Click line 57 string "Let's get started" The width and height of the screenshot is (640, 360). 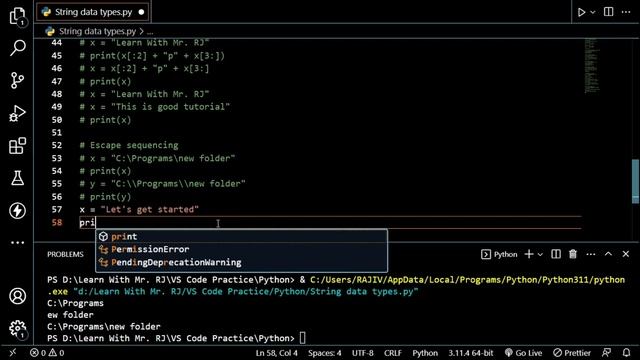149,209
